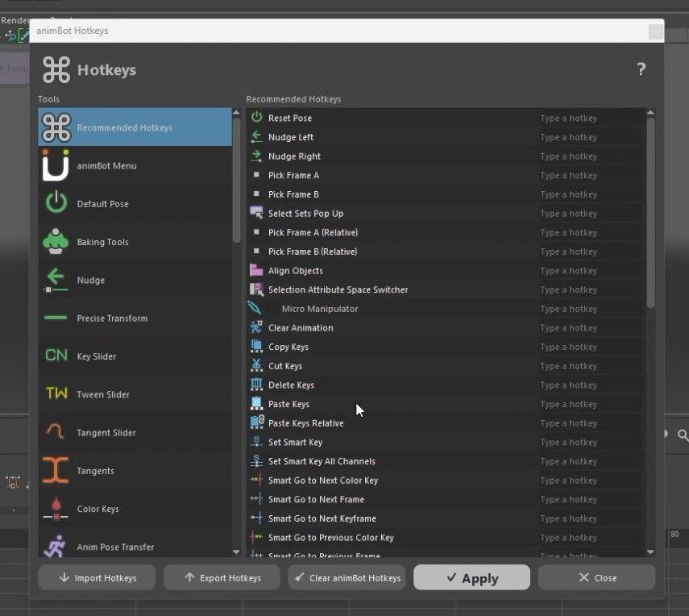Click the Pick Frame B row label
Image resolution: width=689 pixels, height=616 pixels.
click(x=293, y=194)
